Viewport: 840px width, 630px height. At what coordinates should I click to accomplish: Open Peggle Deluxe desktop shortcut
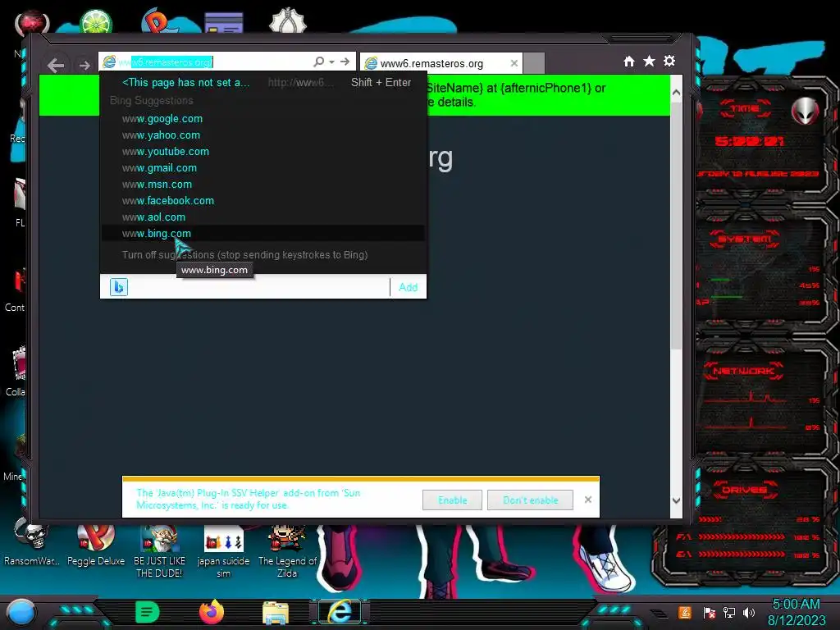[96, 546]
